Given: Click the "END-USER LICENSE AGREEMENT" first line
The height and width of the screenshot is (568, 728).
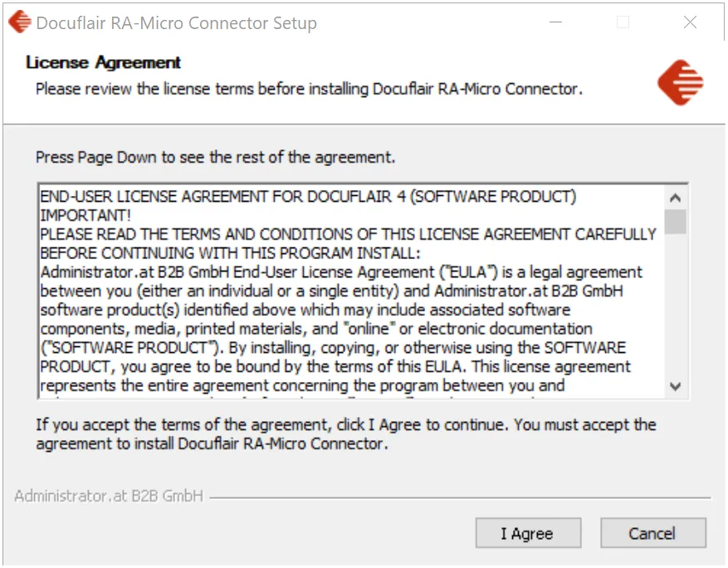Looking at the screenshot, I should 308,197.
